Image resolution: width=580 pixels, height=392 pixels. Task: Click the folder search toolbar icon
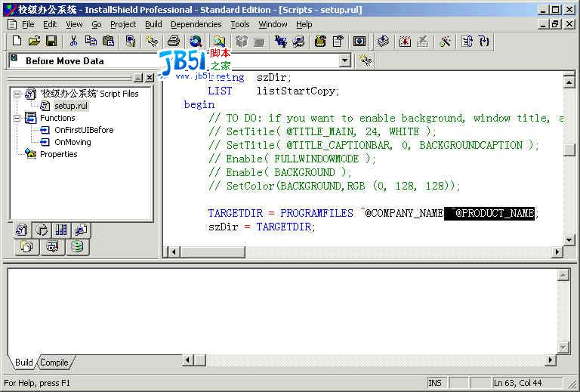[219, 41]
